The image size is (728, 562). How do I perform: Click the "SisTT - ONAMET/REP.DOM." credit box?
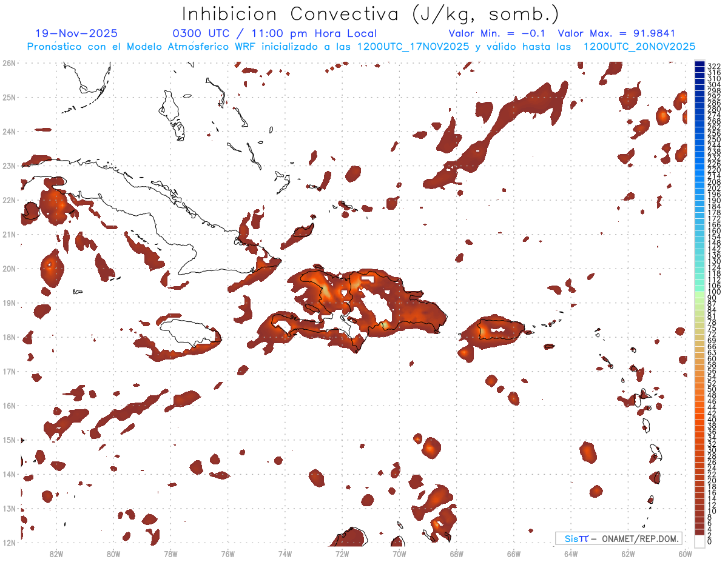[619, 538]
